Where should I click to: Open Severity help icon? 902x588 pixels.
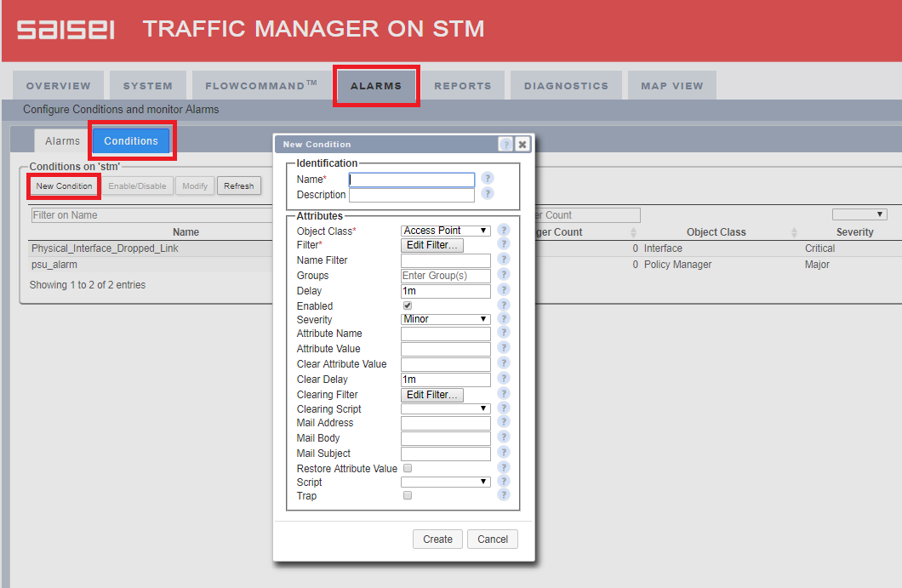[504, 319]
